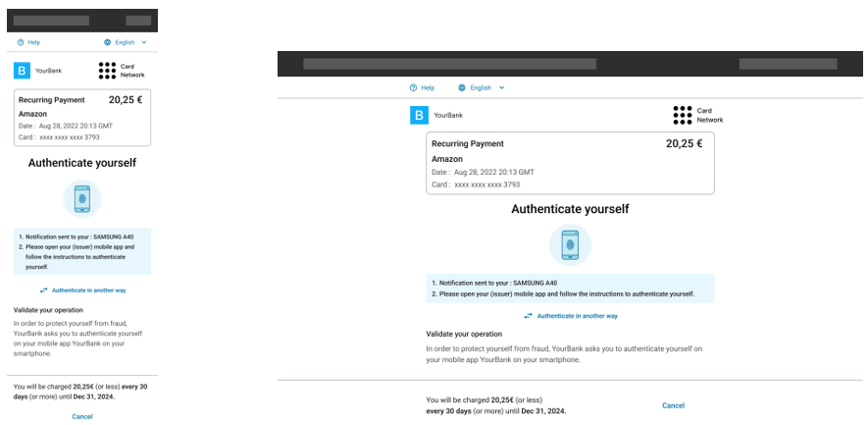Click the blue YourBank logo in the desktop layout
The height and width of the screenshot is (425, 868).
point(419,115)
